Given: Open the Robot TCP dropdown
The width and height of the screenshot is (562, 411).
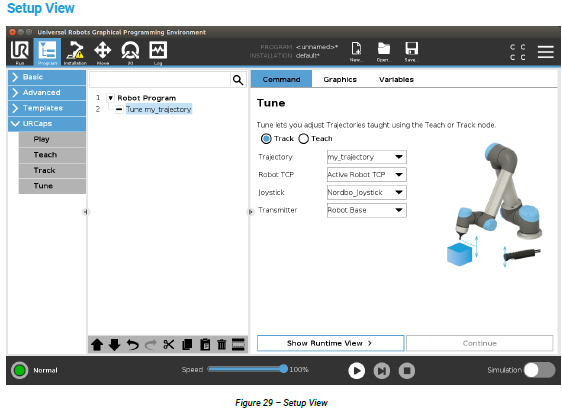Looking at the screenshot, I should click(x=367, y=175).
